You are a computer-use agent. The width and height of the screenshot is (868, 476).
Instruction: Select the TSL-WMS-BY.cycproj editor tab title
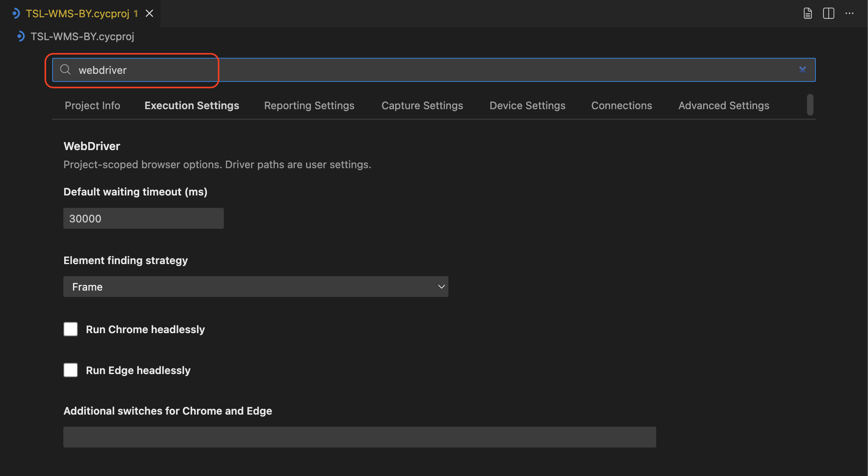(x=77, y=13)
